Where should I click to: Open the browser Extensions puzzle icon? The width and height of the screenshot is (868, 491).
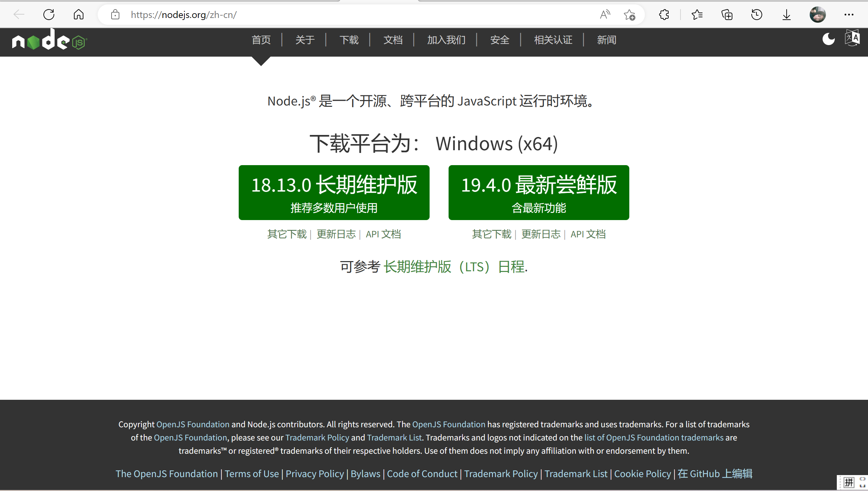[664, 15]
